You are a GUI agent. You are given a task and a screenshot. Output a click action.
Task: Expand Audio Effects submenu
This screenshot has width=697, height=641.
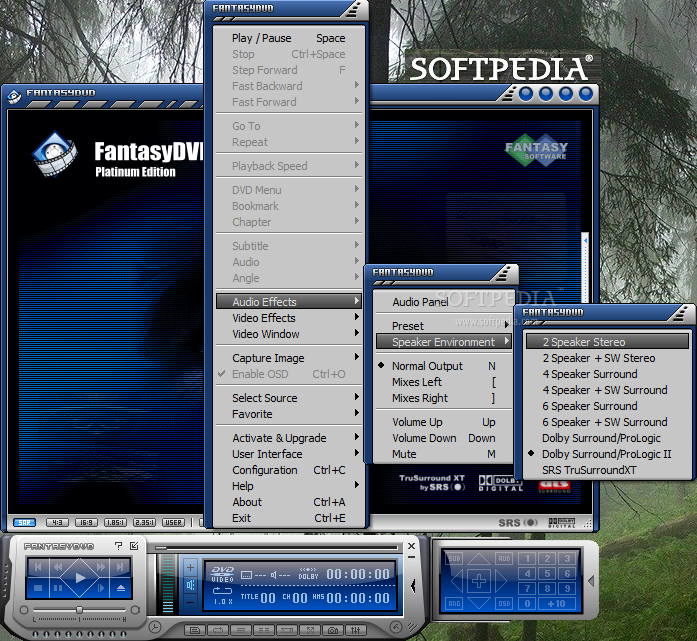click(289, 302)
